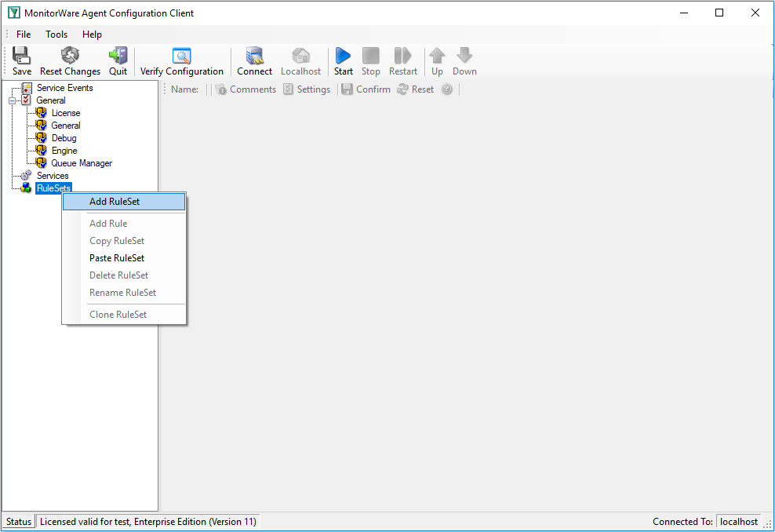Click the Settings checklist icon
This screenshot has width=775, height=532.
288,89
